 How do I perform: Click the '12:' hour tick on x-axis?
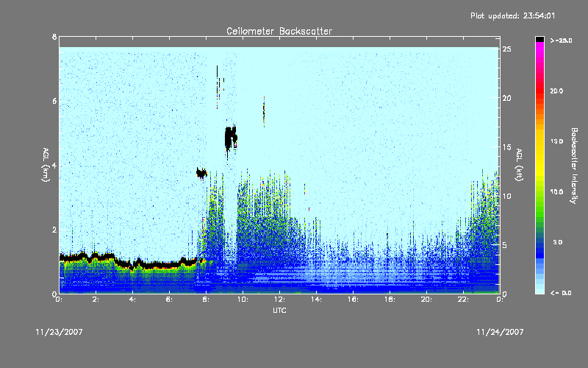pyautogui.click(x=280, y=300)
